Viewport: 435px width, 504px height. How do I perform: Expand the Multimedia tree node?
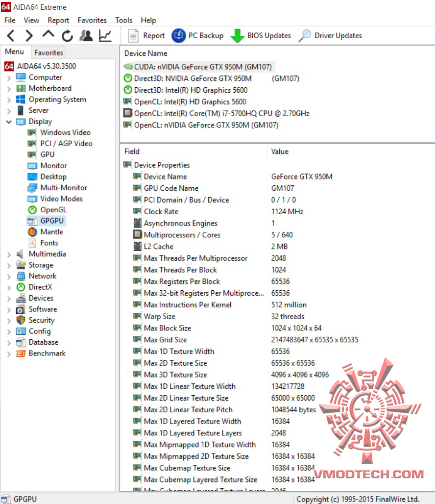9,254
